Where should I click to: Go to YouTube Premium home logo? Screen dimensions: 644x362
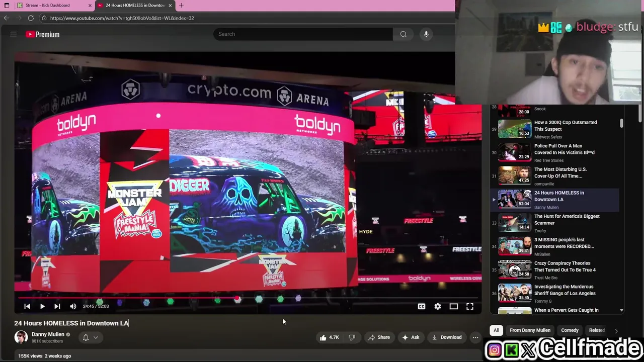(43, 34)
